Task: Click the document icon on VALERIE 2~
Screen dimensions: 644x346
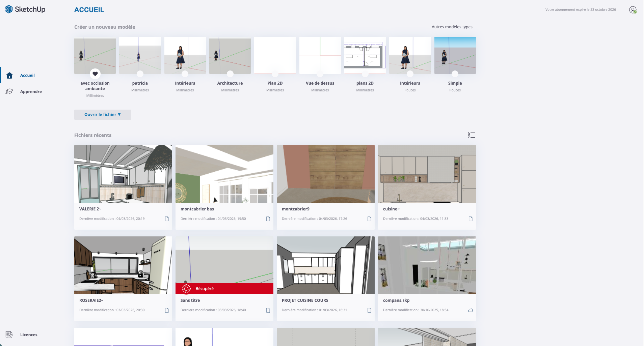Action: [x=167, y=219]
